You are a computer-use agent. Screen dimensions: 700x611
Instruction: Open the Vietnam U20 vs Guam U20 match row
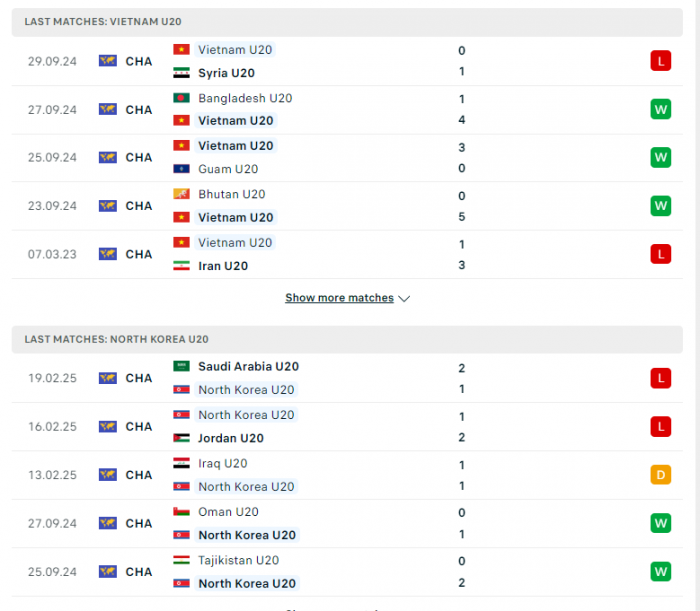(x=347, y=158)
